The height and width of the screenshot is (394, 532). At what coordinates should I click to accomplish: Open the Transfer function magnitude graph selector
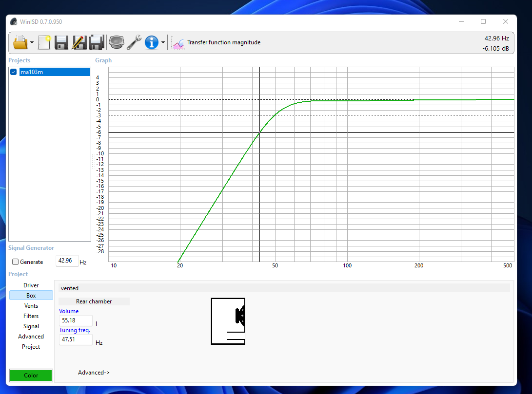pyautogui.click(x=224, y=42)
